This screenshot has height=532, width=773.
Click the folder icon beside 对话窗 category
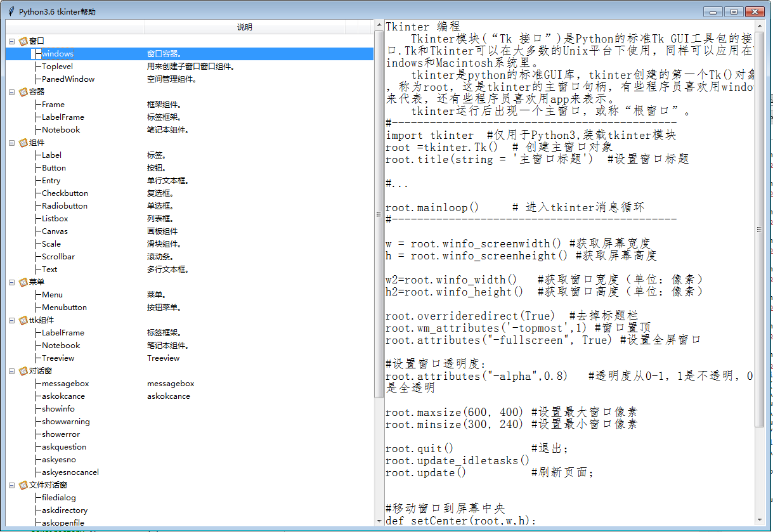[22, 370]
